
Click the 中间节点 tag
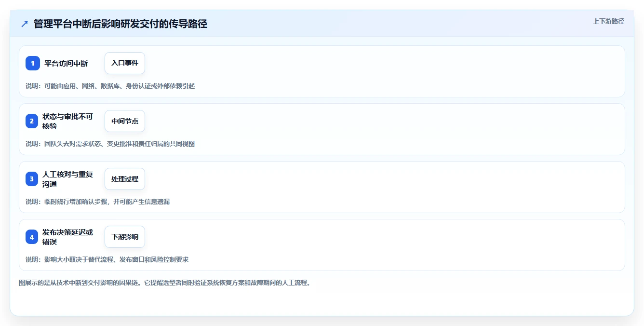125,121
